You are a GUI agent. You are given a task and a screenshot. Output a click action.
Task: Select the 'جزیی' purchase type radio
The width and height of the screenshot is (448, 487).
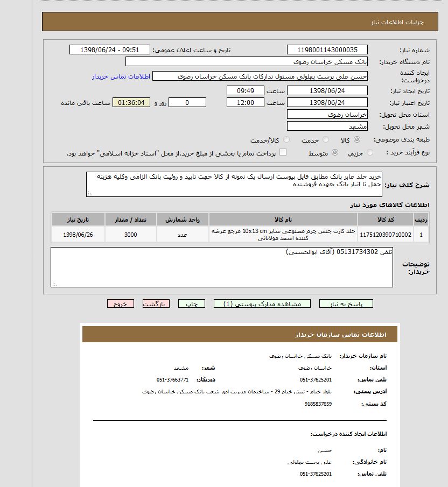coord(370,153)
